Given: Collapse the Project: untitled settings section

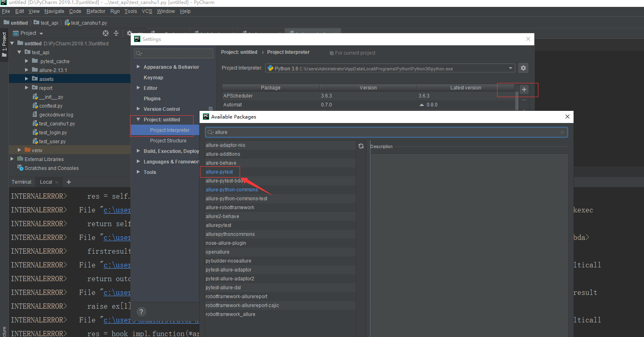Looking at the screenshot, I should [138, 119].
